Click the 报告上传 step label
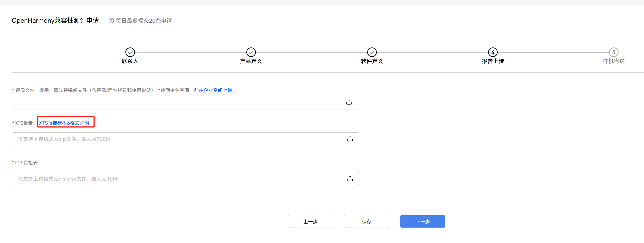This screenshot has height=243, width=644. [493, 61]
